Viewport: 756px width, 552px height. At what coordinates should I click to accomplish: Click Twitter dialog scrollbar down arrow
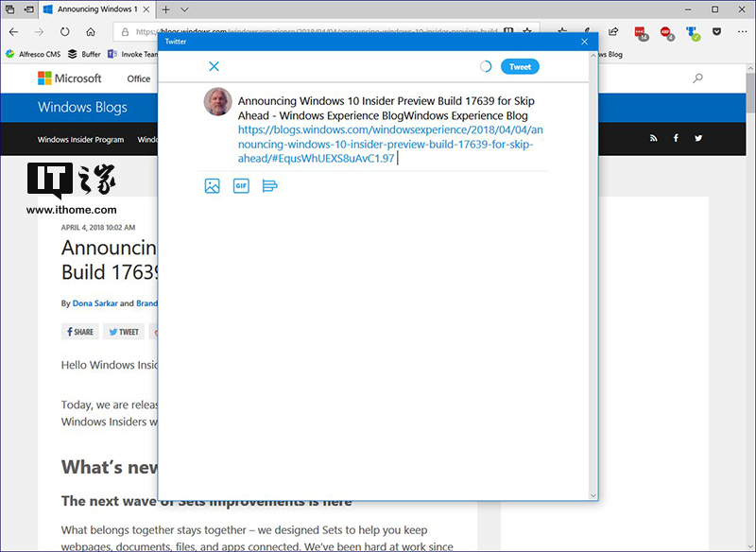tap(593, 495)
